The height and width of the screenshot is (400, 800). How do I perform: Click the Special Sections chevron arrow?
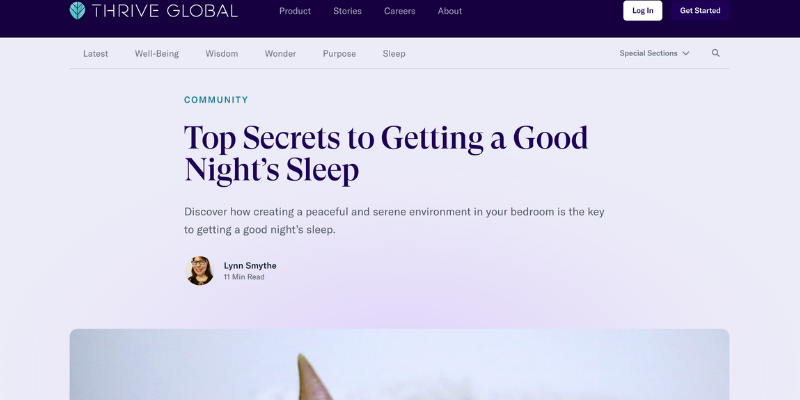(x=686, y=53)
